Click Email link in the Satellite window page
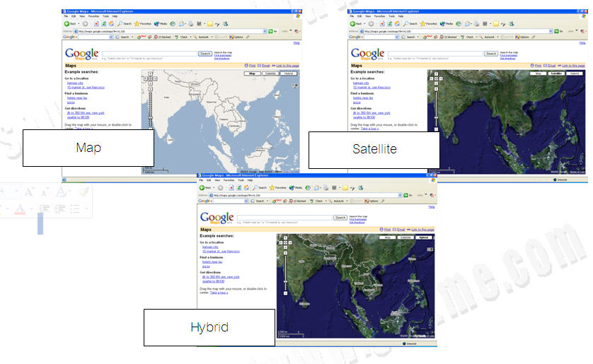593x364 pixels. coord(552,65)
